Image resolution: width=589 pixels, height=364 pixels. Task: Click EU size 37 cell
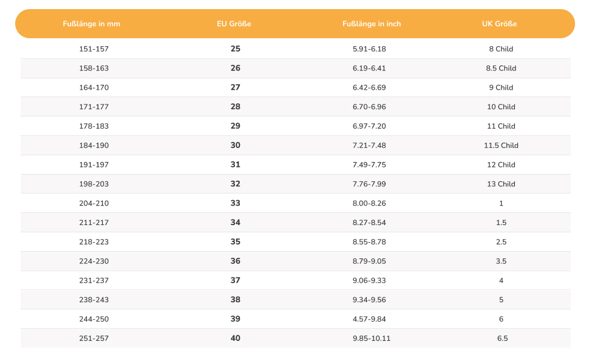pos(236,280)
